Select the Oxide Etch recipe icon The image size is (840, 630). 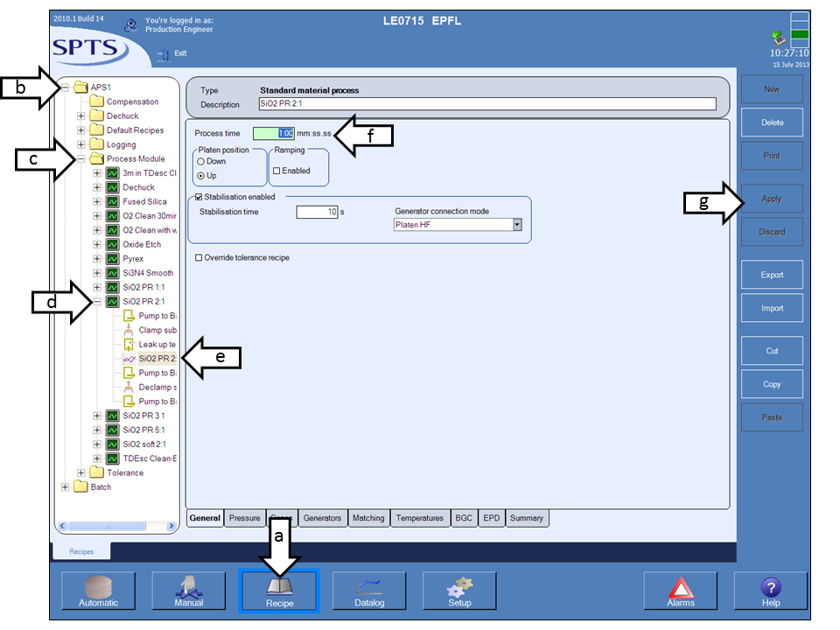[x=112, y=244]
